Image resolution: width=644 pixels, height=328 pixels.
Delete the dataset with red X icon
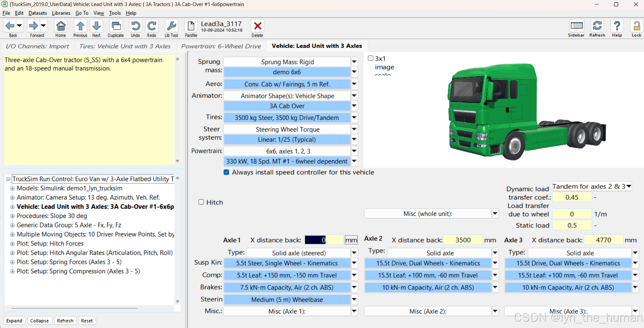[257, 26]
